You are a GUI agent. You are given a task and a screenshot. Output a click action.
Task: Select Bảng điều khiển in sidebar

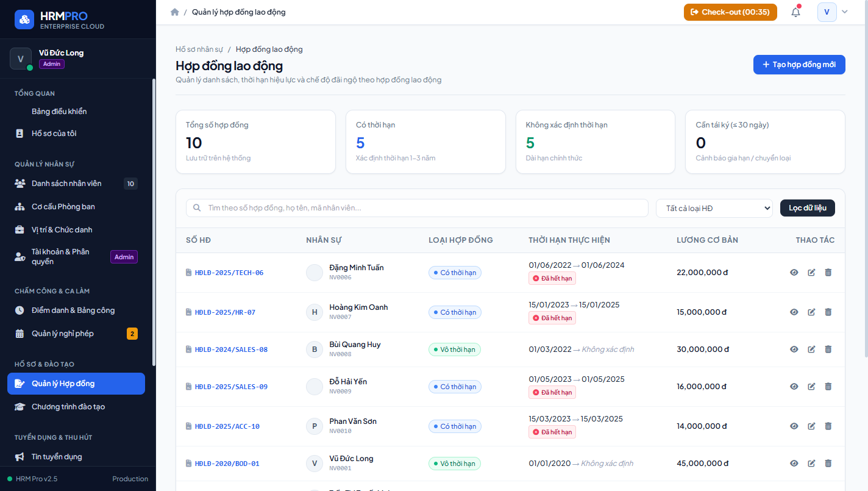click(x=76, y=112)
